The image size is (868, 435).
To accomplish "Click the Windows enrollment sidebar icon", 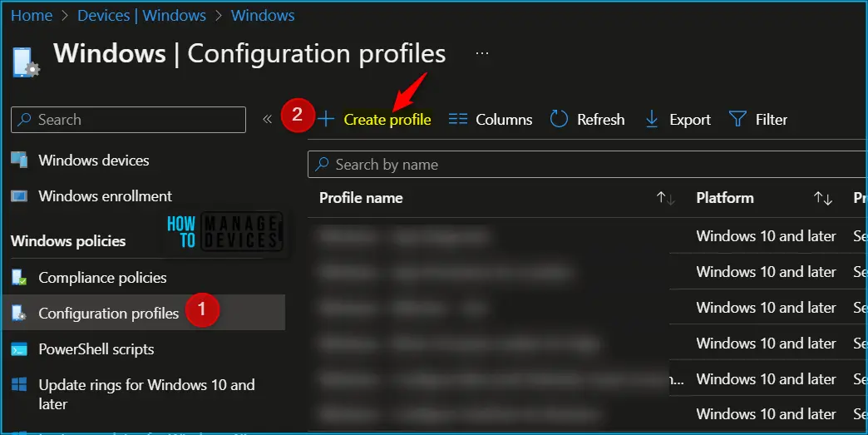I will point(19,196).
